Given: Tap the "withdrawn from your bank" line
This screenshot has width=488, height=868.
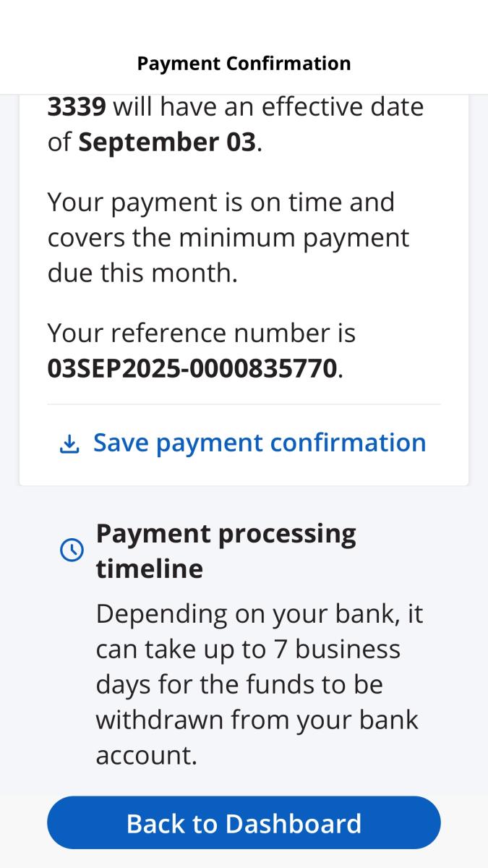Looking at the screenshot, I should click(257, 720).
